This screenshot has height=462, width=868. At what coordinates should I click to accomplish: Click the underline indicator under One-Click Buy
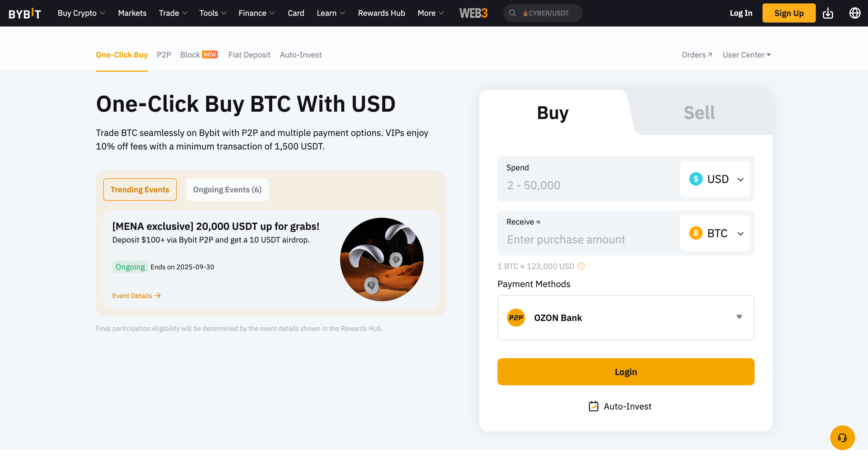coord(122,71)
